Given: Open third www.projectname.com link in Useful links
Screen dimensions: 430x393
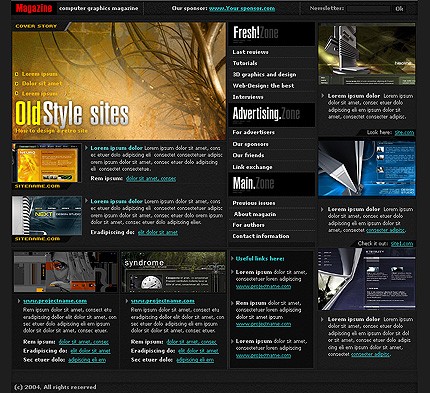Looking at the screenshot, I should [x=263, y=356].
